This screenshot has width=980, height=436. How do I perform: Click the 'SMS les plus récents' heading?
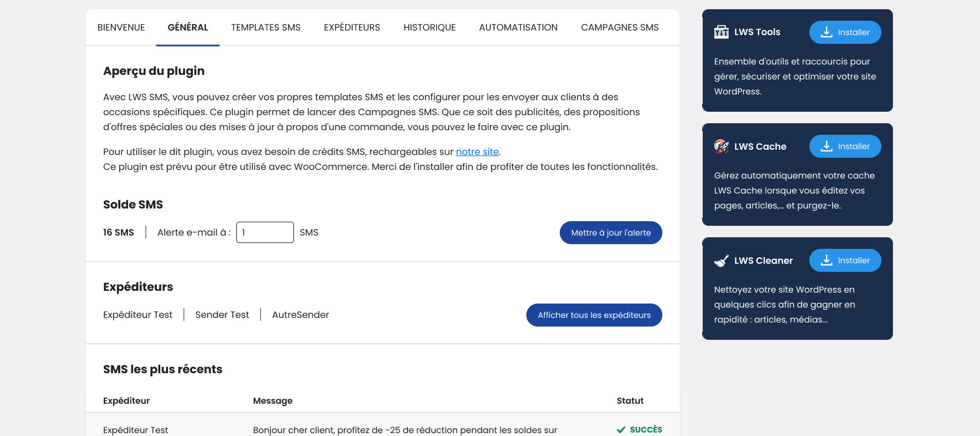click(163, 369)
